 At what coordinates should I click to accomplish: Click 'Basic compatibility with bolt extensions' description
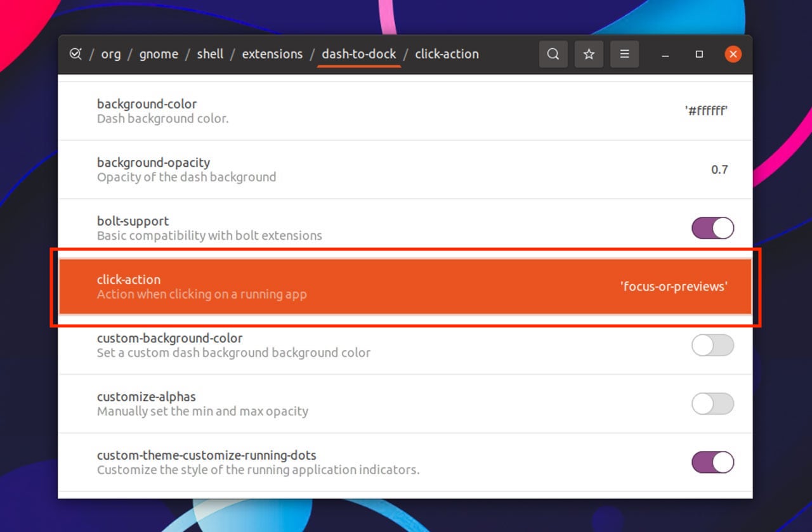click(209, 236)
